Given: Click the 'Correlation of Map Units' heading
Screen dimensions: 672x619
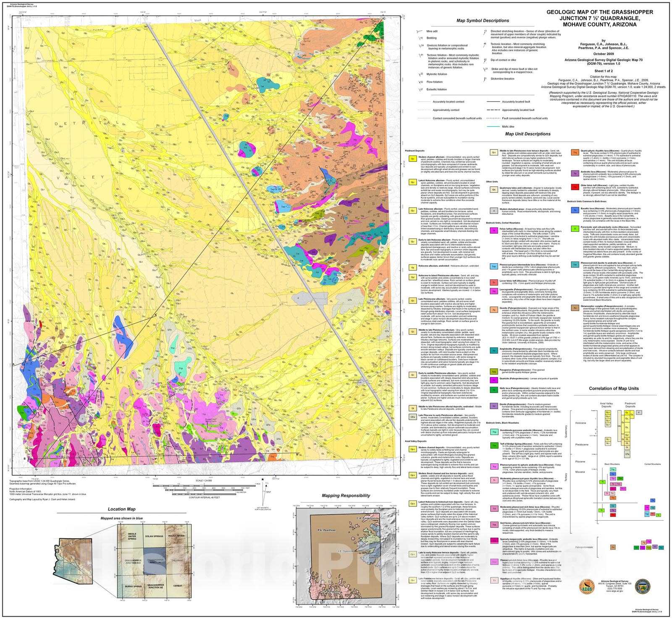Looking at the screenshot, I should pos(614,388).
